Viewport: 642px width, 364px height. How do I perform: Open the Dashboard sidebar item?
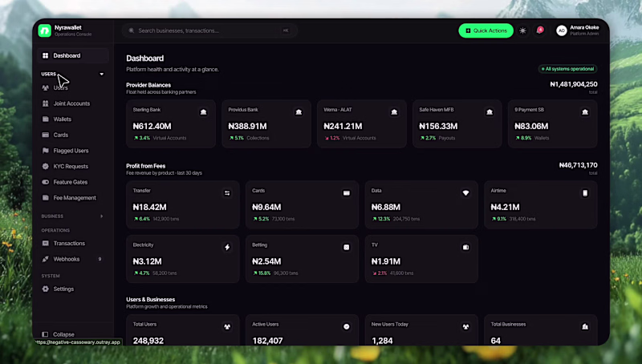(73, 55)
